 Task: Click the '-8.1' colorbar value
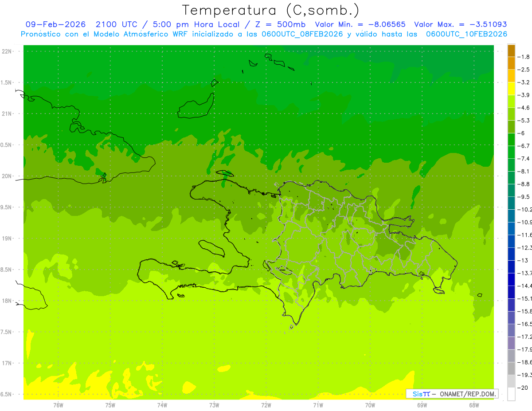[x=524, y=171]
